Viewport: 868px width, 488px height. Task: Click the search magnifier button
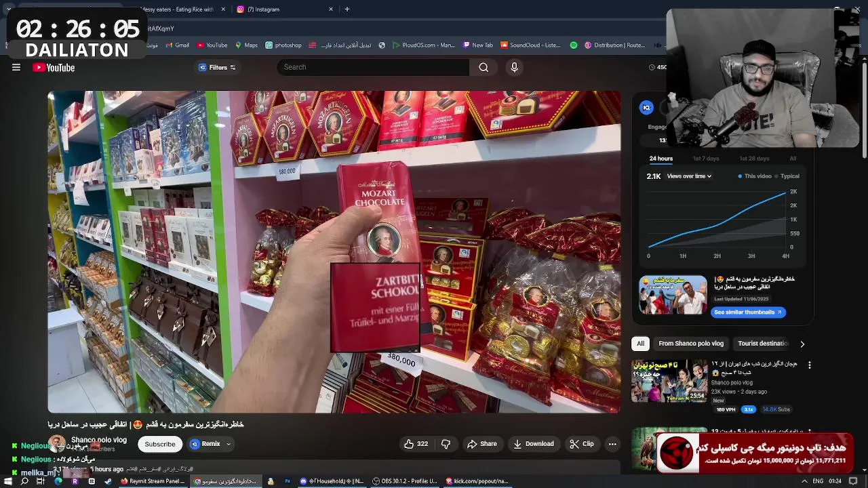484,67
